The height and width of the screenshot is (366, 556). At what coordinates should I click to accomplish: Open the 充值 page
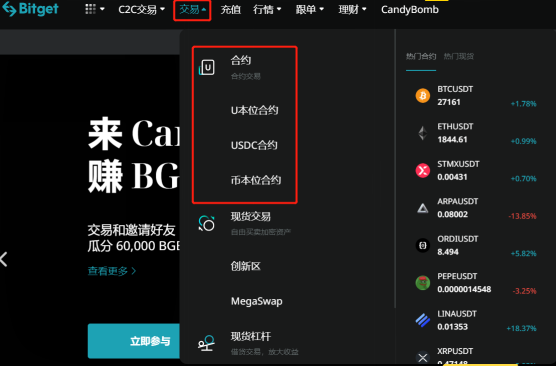230,10
